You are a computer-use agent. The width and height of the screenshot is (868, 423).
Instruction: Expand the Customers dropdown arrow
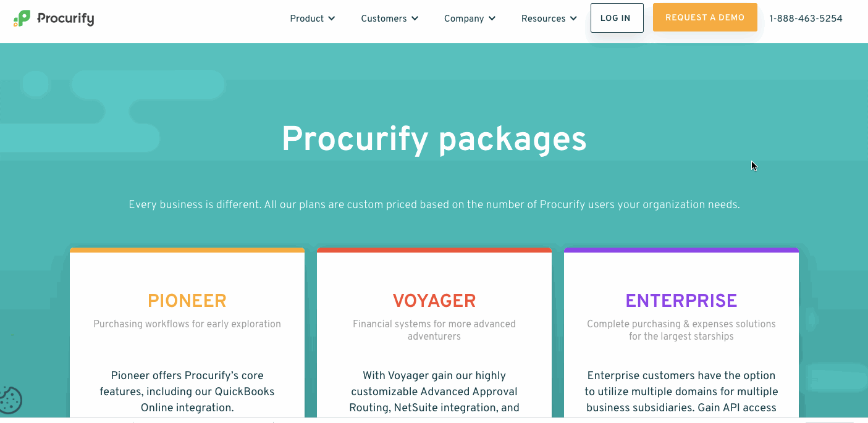[415, 19]
